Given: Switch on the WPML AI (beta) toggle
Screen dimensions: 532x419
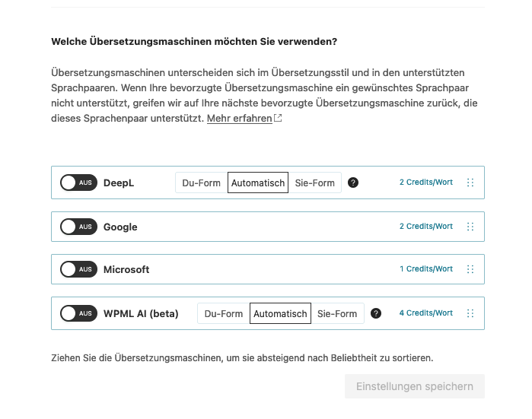Looking at the screenshot, I should (78, 313).
